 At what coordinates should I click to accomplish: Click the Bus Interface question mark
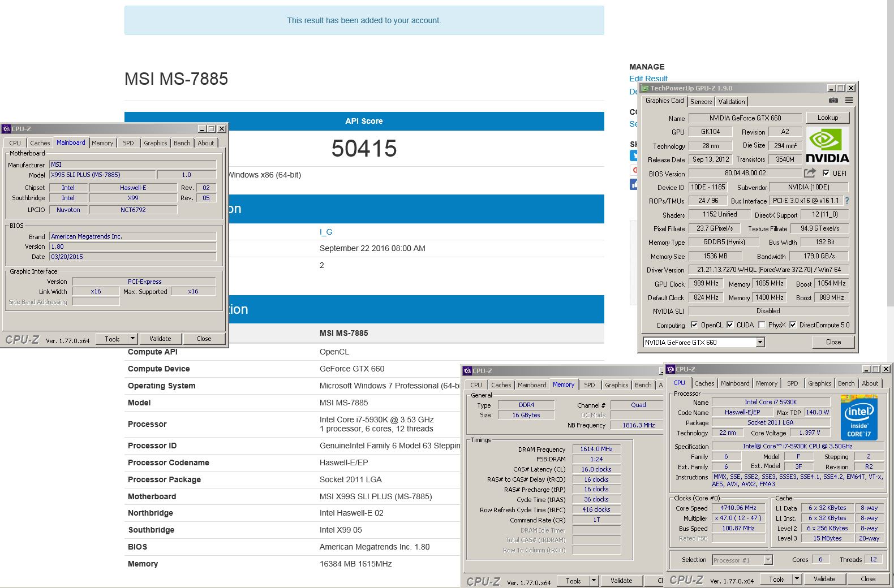pos(847,201)
